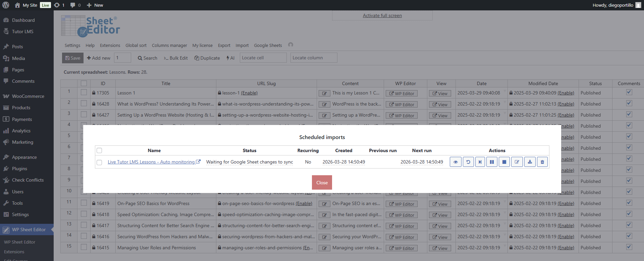Click Locate column input
Screen dimensions: 644x261
(x=314, y=58)
